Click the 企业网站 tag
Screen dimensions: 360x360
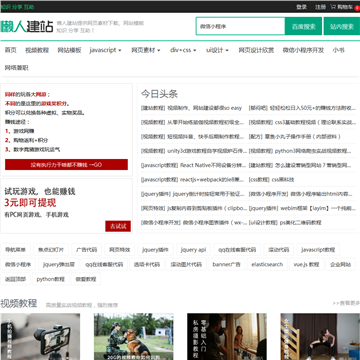(x=340, y=264)
